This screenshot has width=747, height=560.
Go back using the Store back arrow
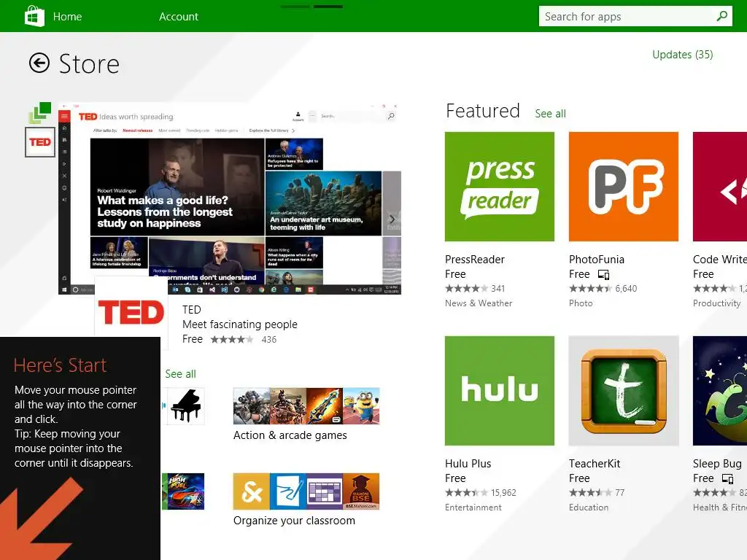pos(39,63)
